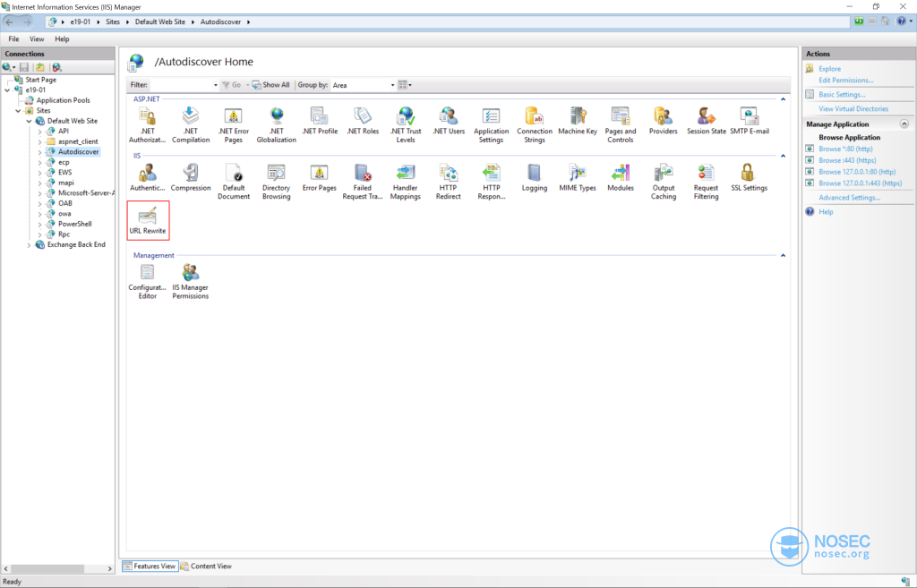The height and width of the screenshot is (588, 917).
Task: Open SSL Settings feature
Action: (x=750, y=178)
